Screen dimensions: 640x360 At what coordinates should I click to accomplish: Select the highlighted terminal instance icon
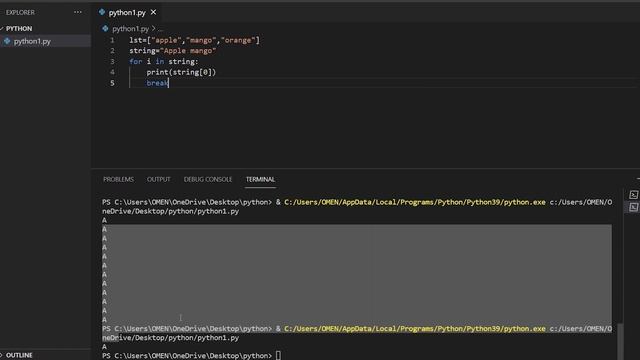coord(633,207)
